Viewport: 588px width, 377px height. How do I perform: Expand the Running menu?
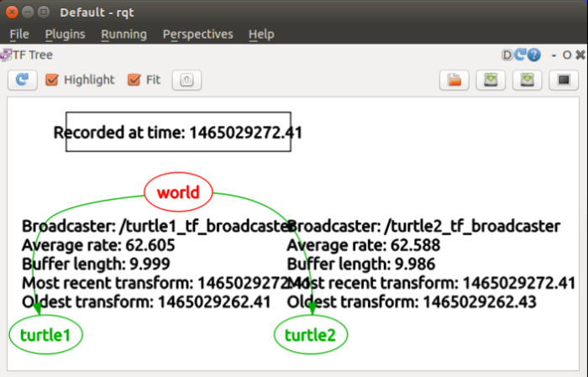(x=123, y=34)
